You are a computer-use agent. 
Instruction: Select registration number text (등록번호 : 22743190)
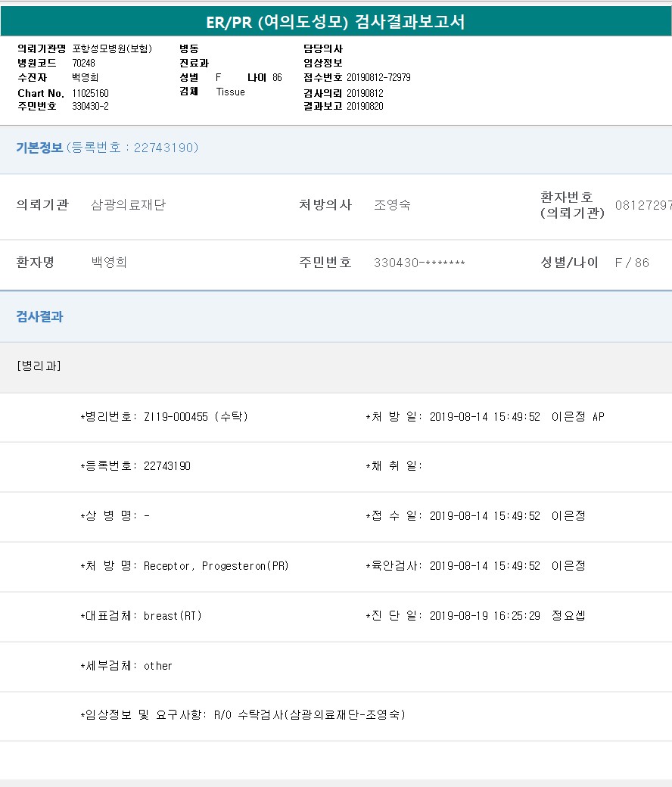(132, 148)
